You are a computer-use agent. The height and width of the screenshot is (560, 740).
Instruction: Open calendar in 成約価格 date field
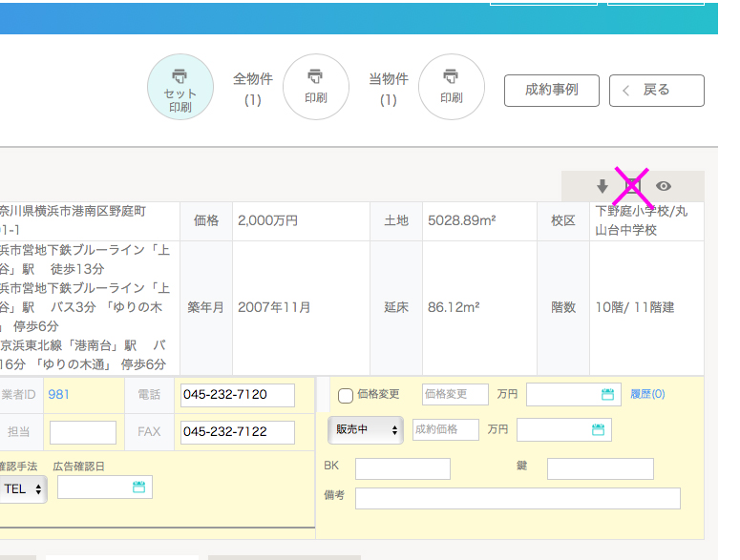click(598, 430)
